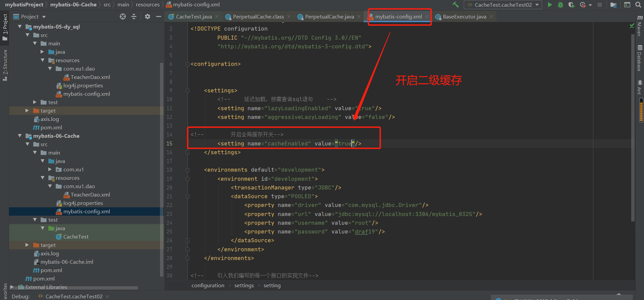Run CacheTest.cacheTest02 with green play button
Viewport: 644px width, 300px height.
pyautogui.click(x=550, y=5)
